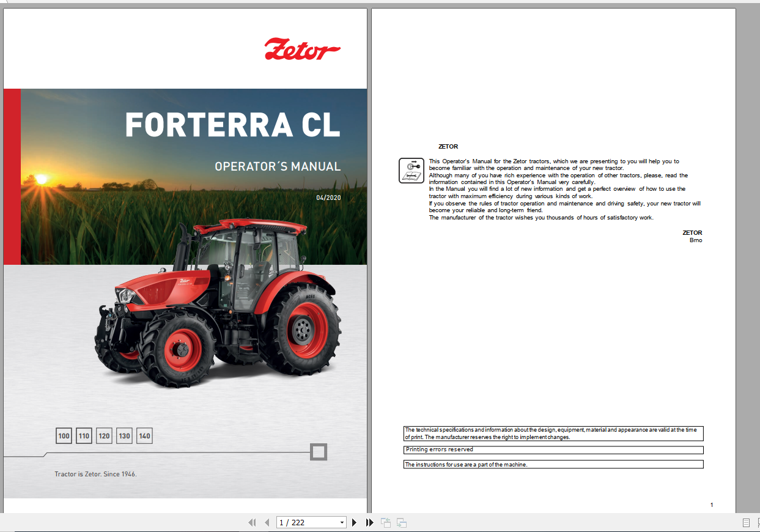Image resolution: width=760 pixels, height=532 pixels.
Task: Click the FORTERRA CL title text
Action: point(232,125)
